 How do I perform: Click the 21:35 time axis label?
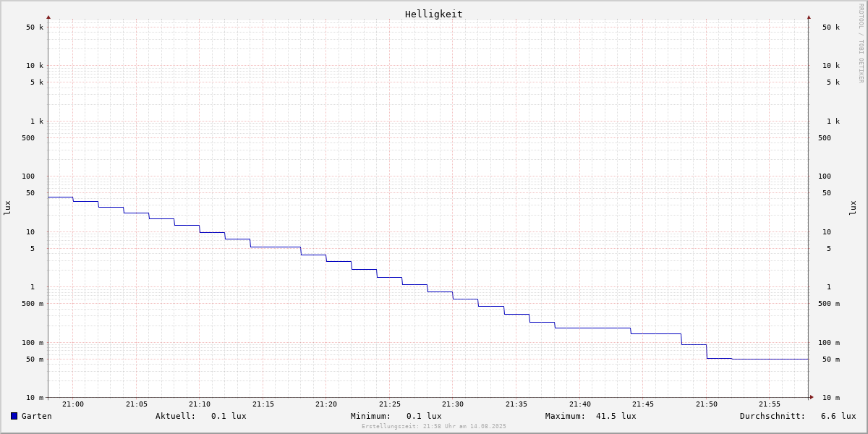click(x=516, y=404)
